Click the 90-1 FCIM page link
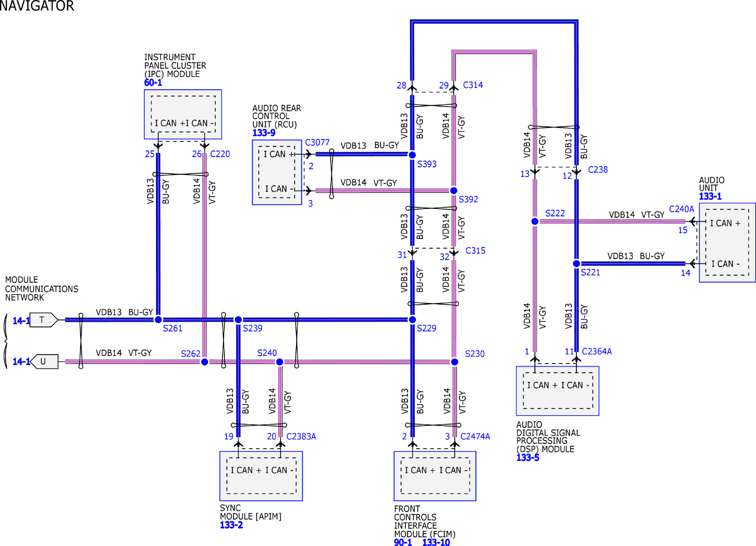Screen dimensions: 756x546 tap(403, 542)
